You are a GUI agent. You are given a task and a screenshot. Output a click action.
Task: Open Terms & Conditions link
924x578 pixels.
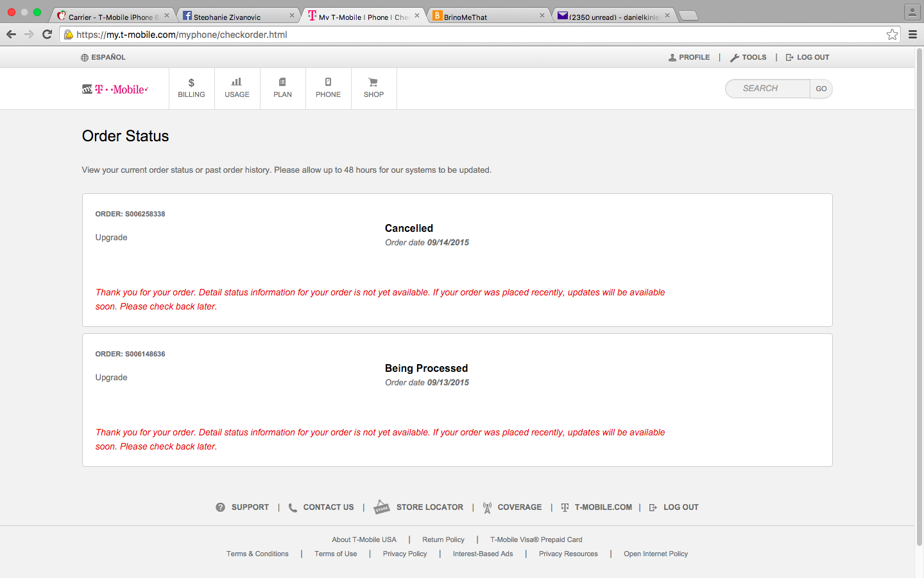(x=257, y=554)
